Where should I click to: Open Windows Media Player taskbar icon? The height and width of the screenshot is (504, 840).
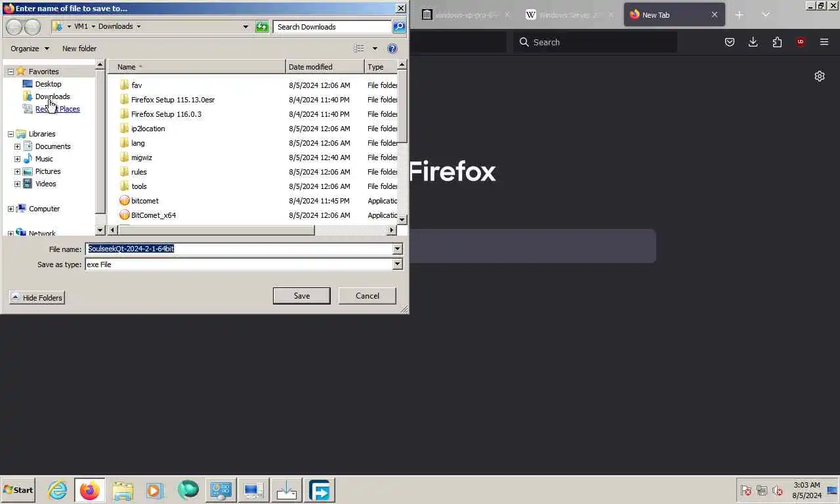[155, 490]
